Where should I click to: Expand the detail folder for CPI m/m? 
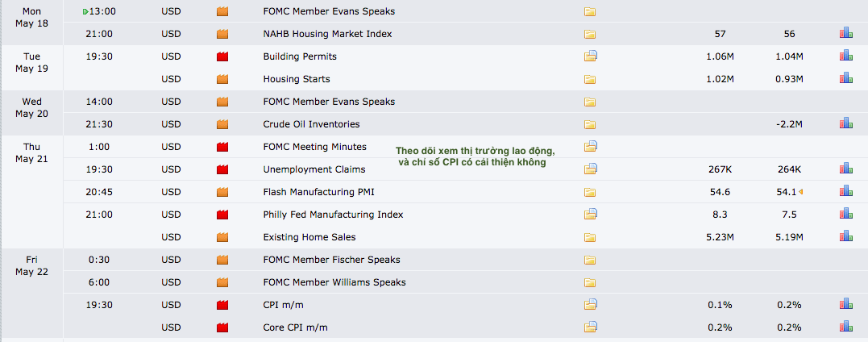[590, 305]
